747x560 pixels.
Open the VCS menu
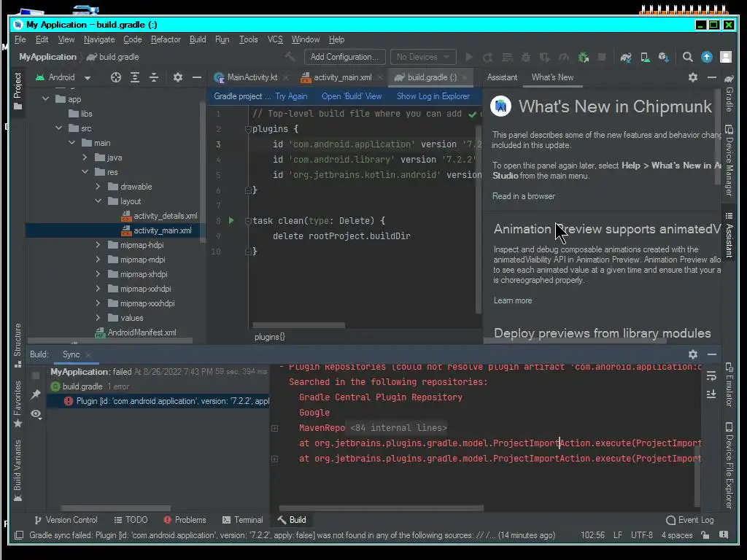click(x=275, y=39)
